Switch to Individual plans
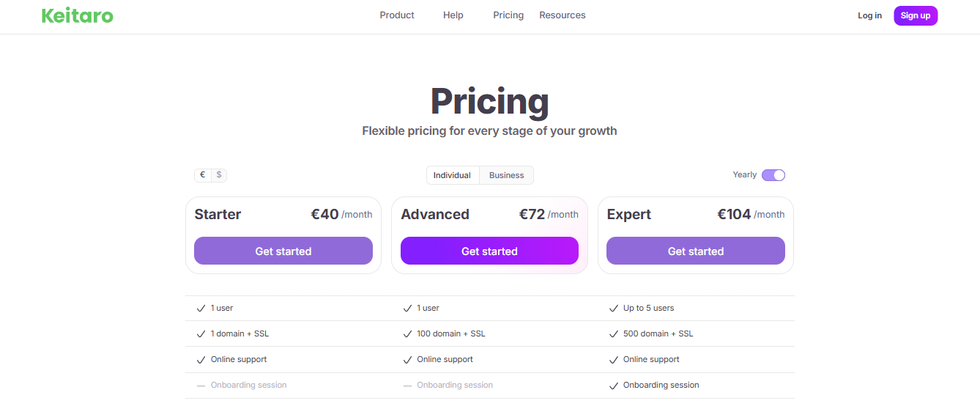 click(453, 175)
